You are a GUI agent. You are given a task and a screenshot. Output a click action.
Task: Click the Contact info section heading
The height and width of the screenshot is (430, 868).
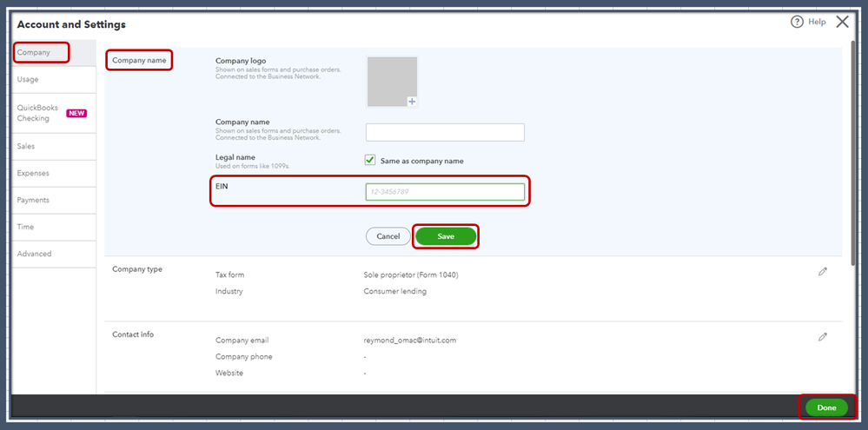(133, 334)
